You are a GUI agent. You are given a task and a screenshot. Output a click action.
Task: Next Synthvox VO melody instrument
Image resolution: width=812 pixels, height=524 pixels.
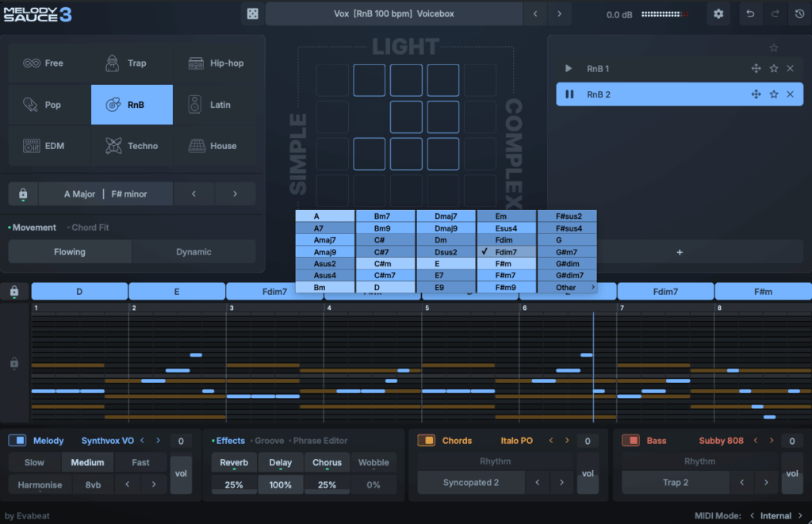[x=158, y=441]
